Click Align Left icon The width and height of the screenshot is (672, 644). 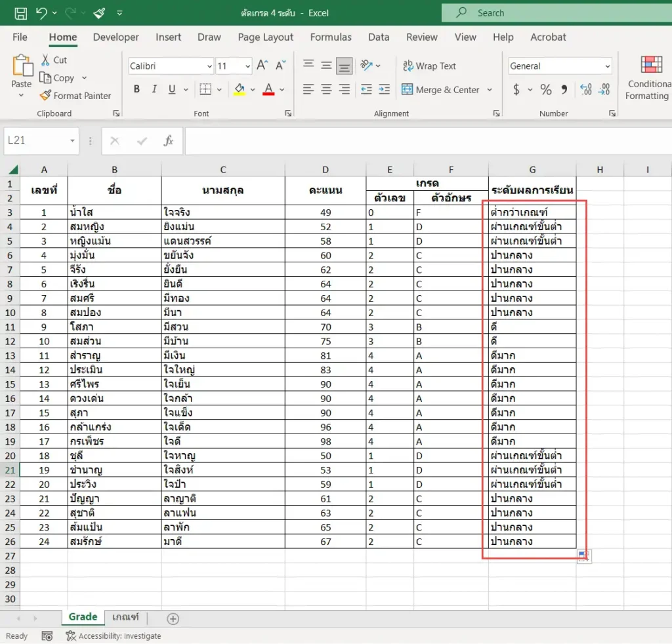(308, 89)
